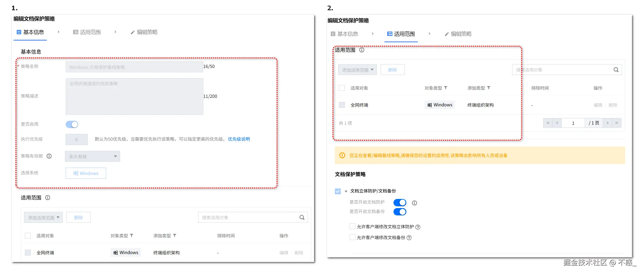644x274 pixels.
Task: Filter 添加类型 column in panel 2
Action: [489, 88]
